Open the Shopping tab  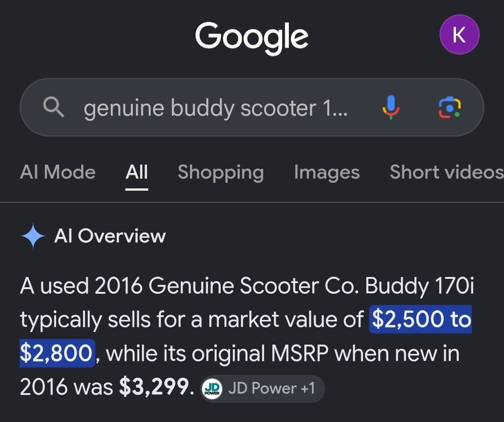pos(221,173)
